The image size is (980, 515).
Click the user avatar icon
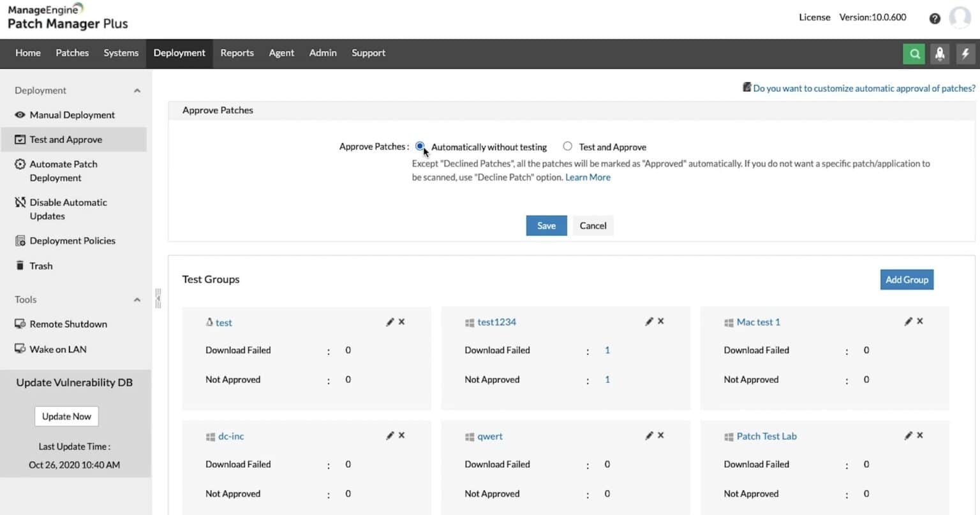960,17
